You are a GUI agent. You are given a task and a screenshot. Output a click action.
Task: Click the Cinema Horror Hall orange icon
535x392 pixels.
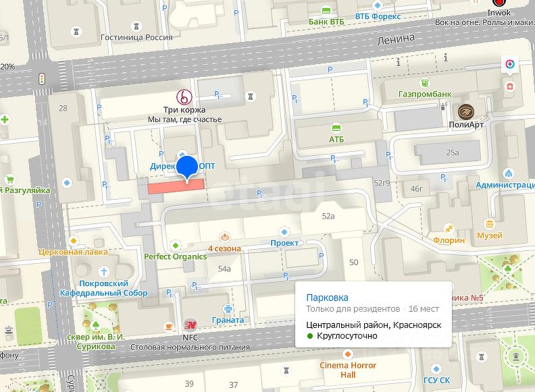(x=348, y=354)
